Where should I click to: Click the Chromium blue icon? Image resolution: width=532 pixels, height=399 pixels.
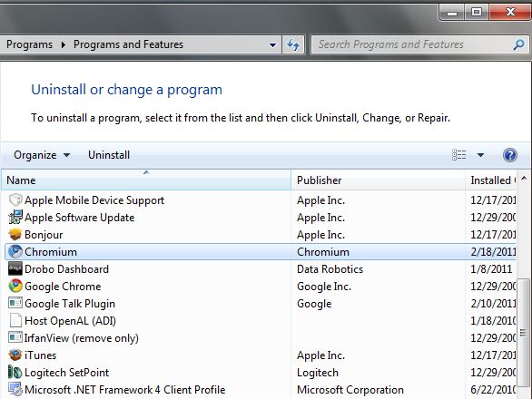(x=15, y=252)
